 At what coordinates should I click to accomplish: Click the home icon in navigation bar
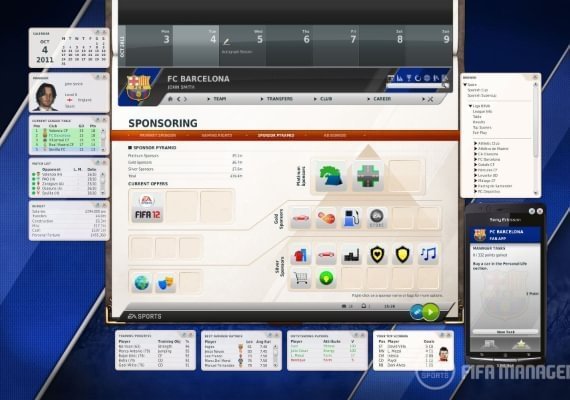click(170, 99)
